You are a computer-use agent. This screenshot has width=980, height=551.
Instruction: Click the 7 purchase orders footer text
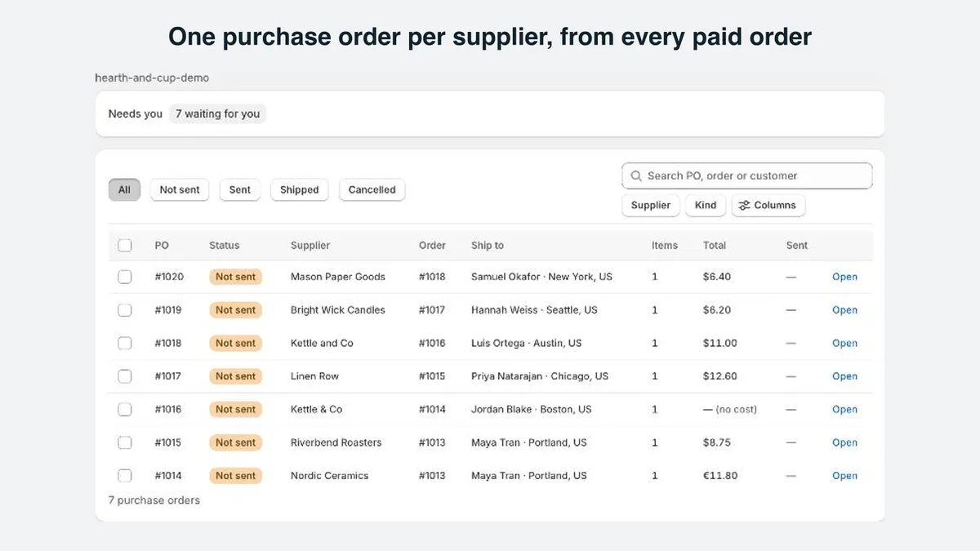click(154, 500)
